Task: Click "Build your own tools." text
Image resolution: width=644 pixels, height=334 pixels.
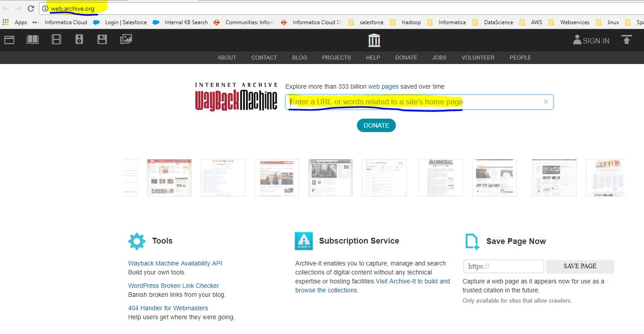Action: click(x=157, y=272)
